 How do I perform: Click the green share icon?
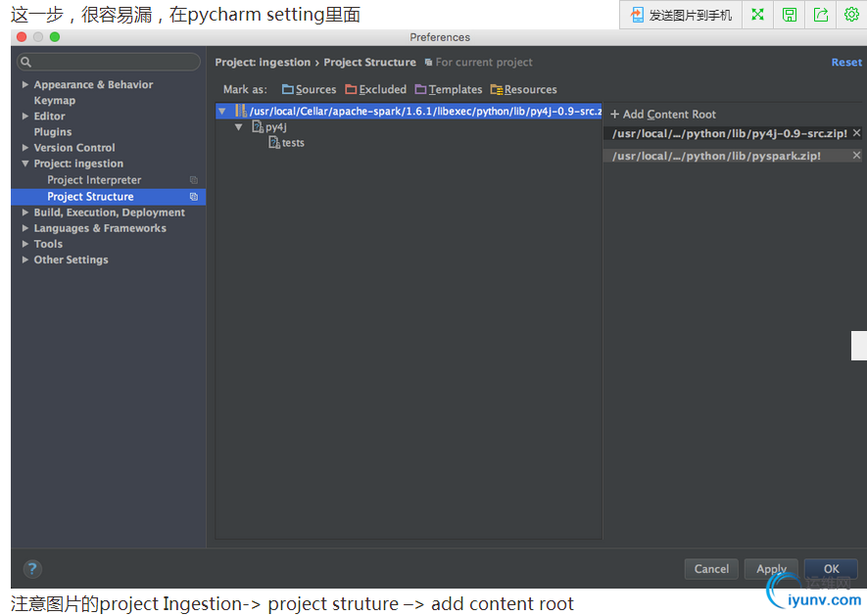[821, 15]
